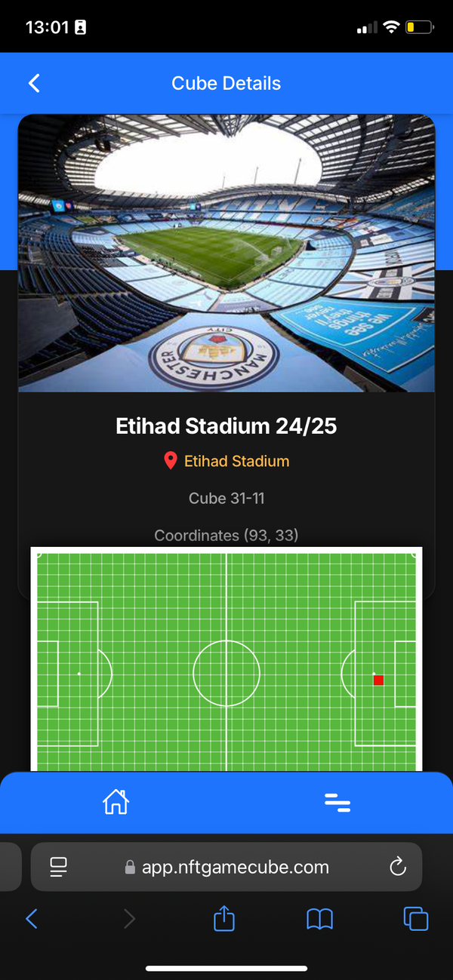Tap the battery indicator in the status bar
453x980 pixels.
[419, 28]
